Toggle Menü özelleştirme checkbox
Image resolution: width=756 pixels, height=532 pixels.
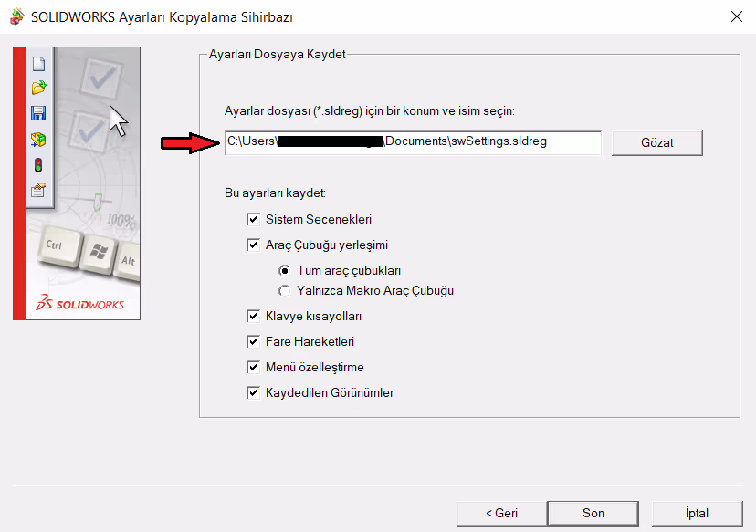[x=253, y=368]
